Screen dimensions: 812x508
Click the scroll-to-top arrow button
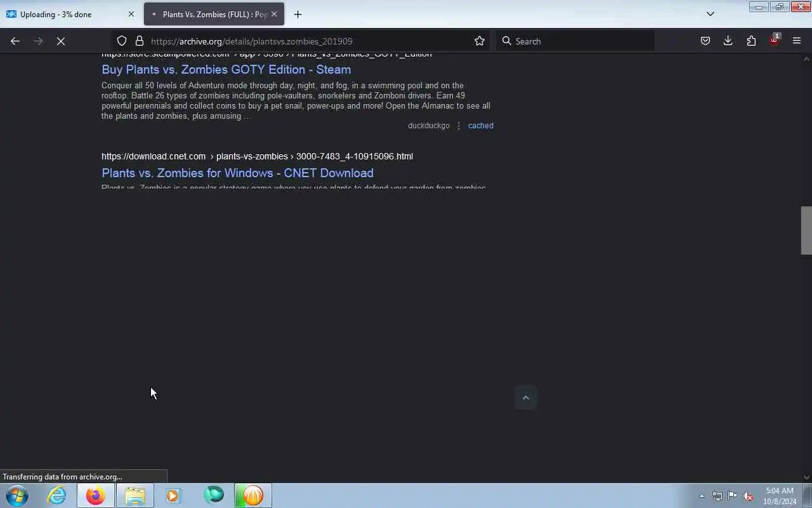click(526, 398)
